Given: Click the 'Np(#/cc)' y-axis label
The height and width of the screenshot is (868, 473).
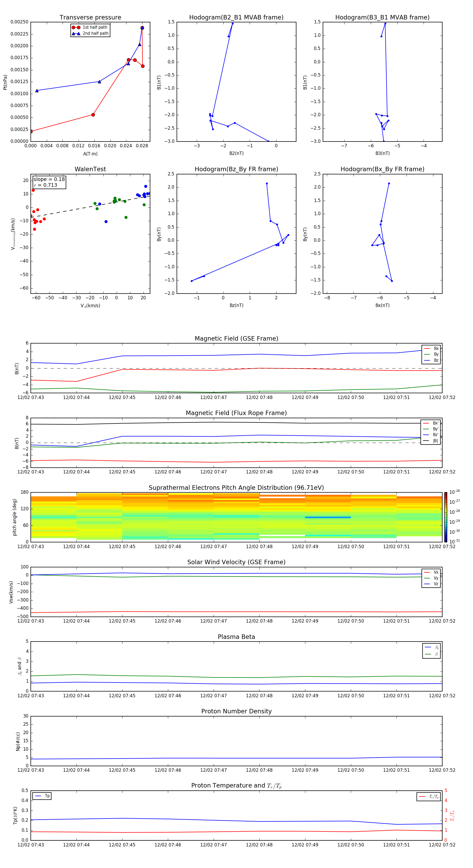Looking at the screenshot, I should [18, 741].
